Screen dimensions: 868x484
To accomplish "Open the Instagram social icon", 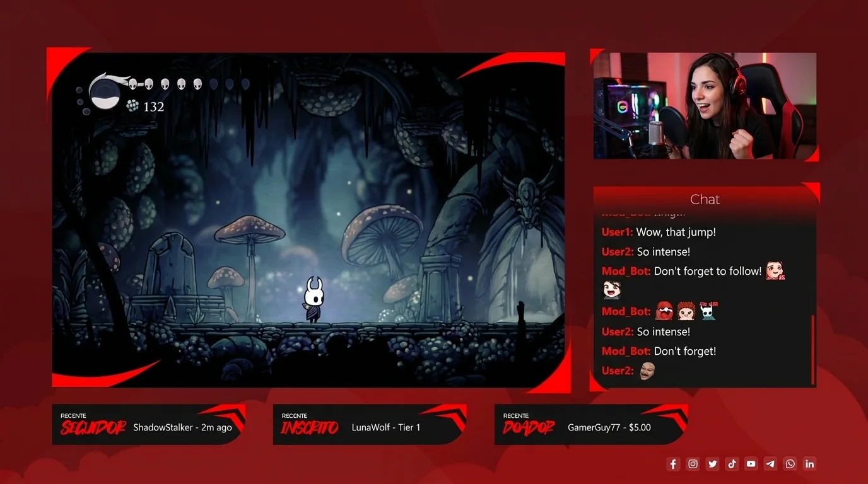I will click(x=693, y=464).
